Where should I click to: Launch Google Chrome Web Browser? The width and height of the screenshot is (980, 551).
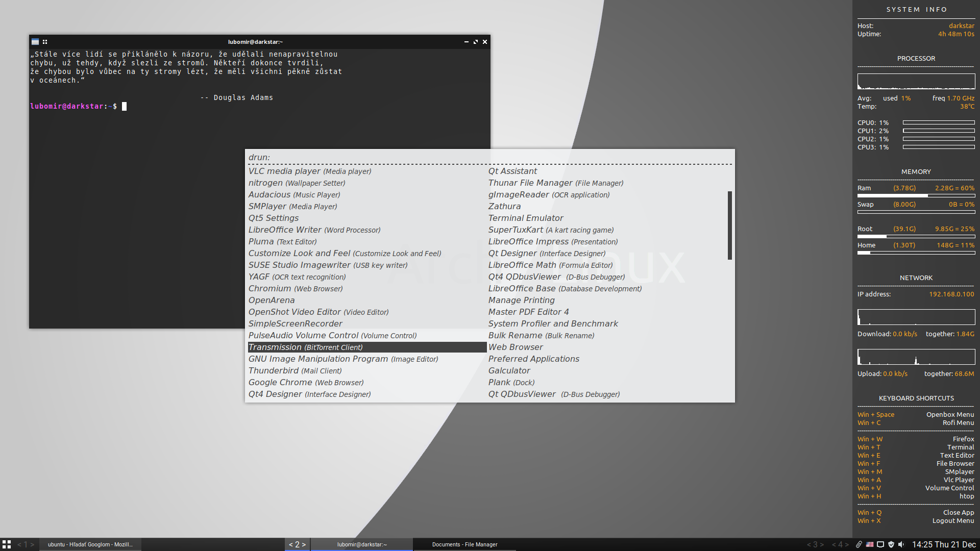pyautogui.click(x=367, y=383)
